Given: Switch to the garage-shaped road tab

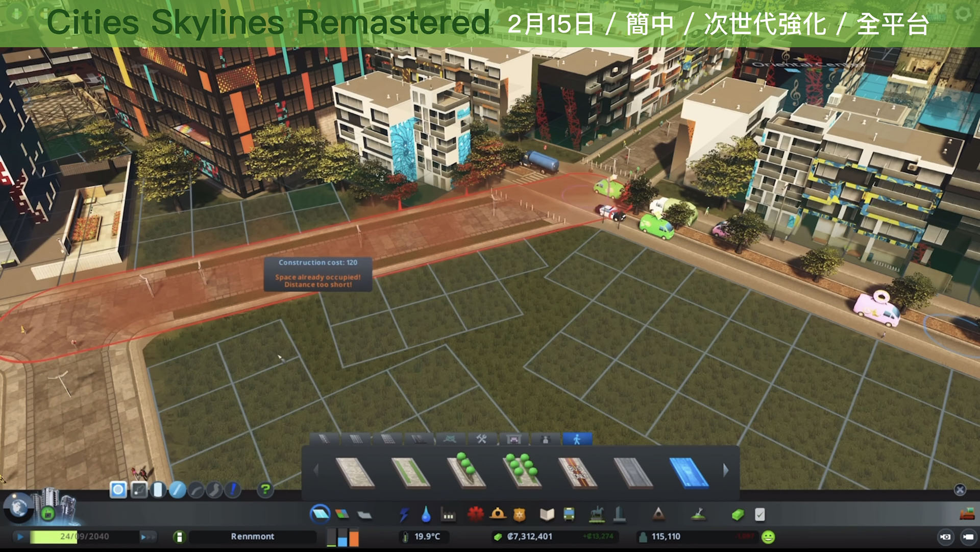Looking at the screenshot, I should (513, 439).
